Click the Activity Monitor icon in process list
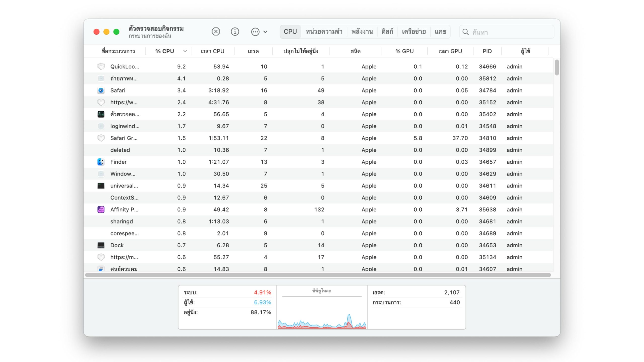 [x=101, y=114]
